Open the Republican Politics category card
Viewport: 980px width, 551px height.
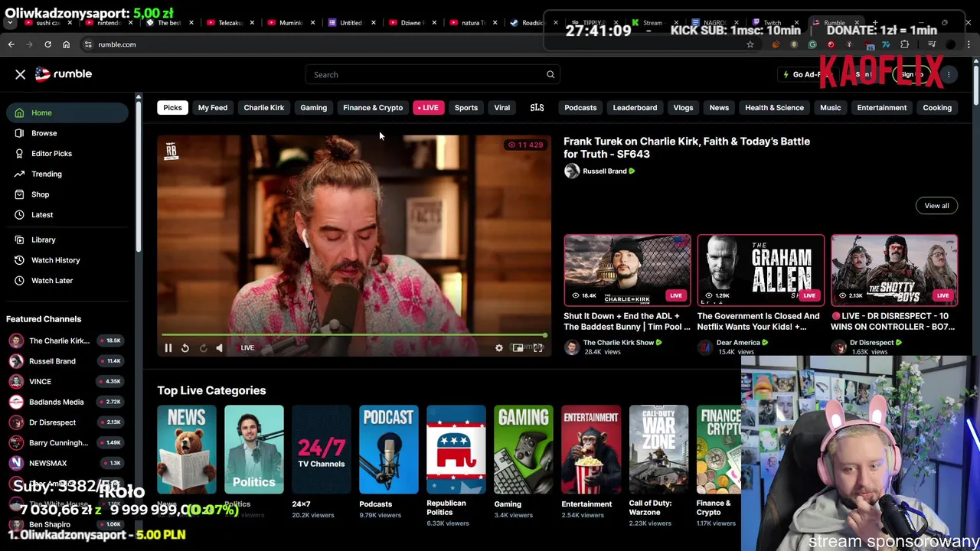(x=456, y=450)
